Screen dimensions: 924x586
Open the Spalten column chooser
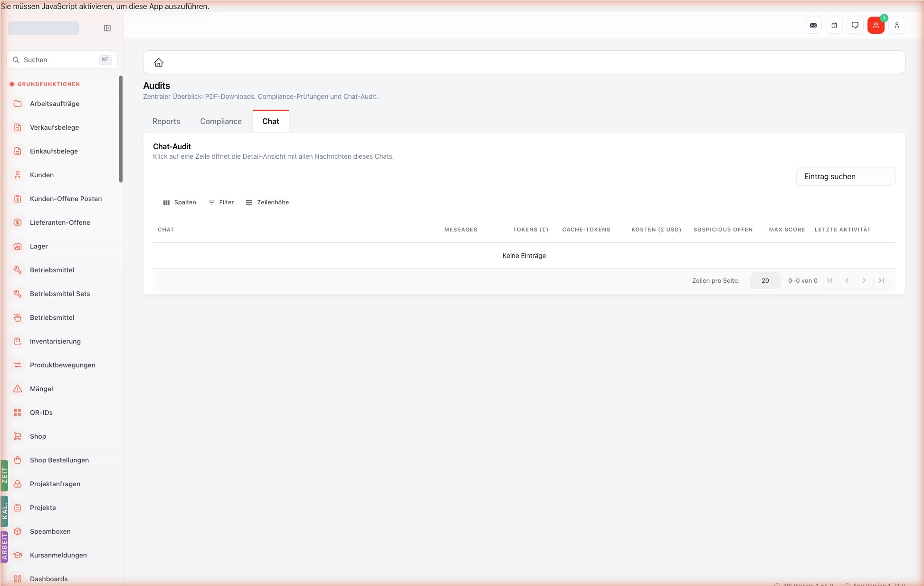coord(180,202)
